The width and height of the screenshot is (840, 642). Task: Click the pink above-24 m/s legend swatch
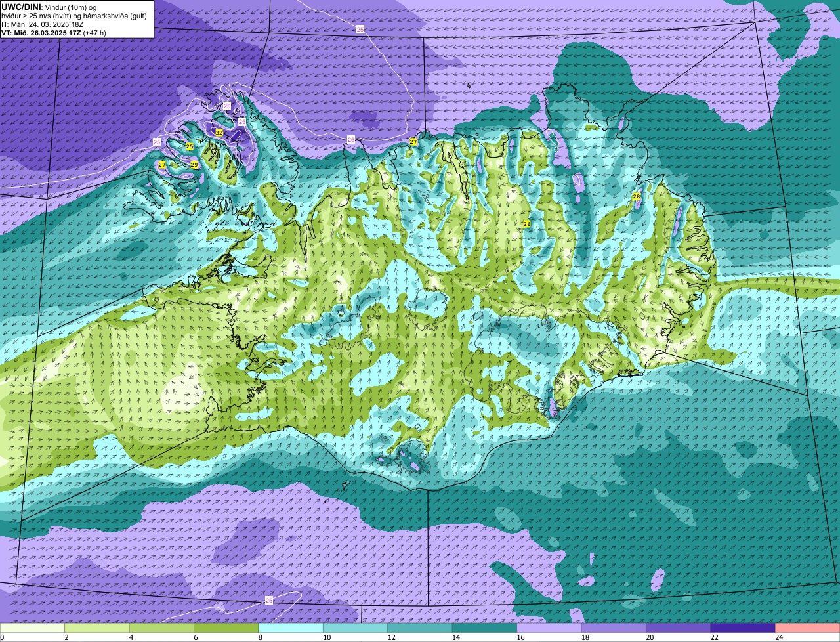point(808,628)
